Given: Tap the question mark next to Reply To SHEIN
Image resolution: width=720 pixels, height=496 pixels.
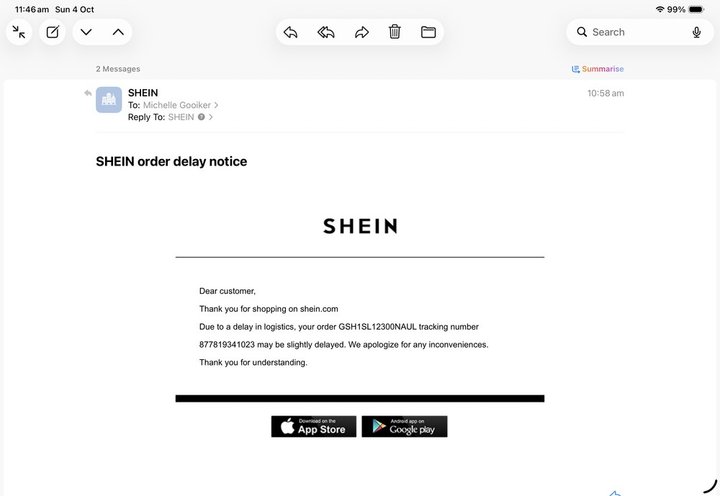Looking at the screenshot, I should point(201,117).
